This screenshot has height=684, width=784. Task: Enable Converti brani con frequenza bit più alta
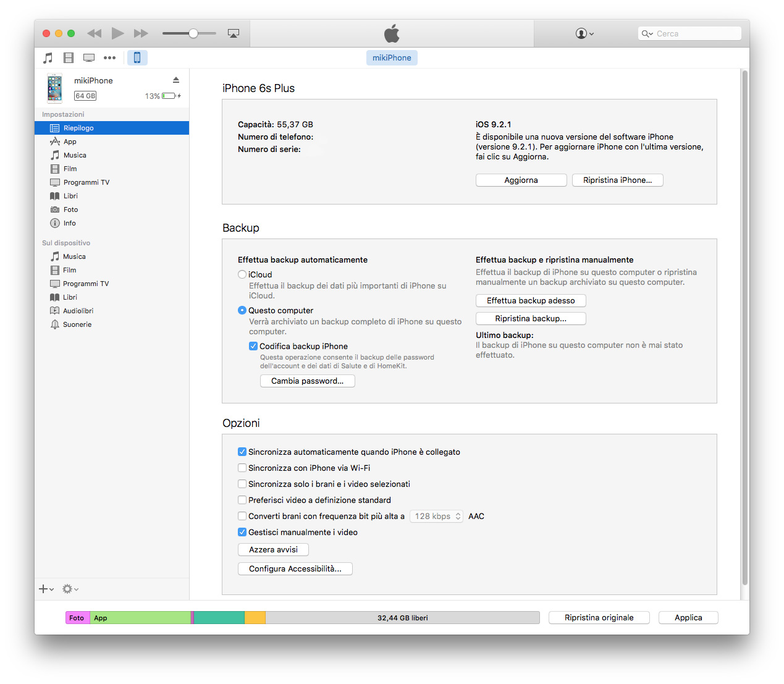click(242, 516)
